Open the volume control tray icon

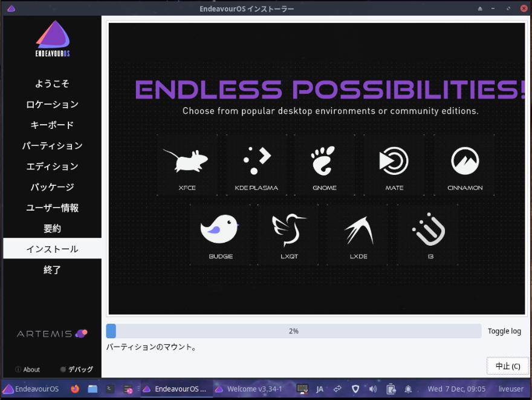coord(372,389)
